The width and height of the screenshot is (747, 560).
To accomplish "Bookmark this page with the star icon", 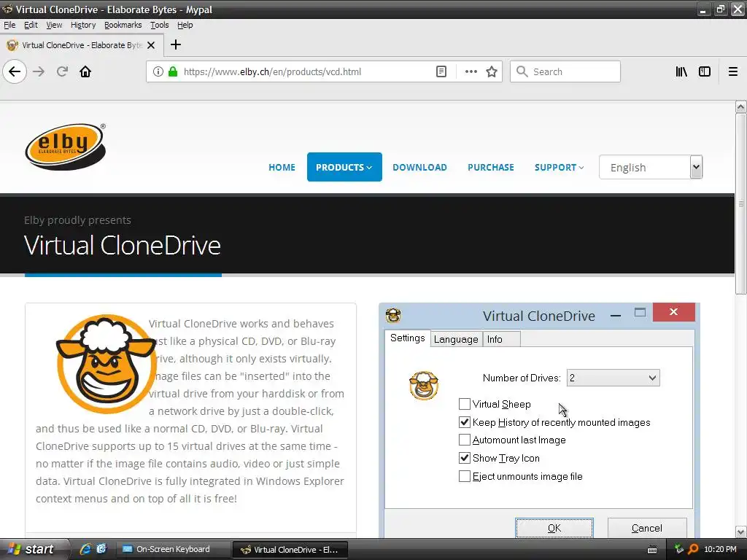I will click(x=492, y=71).
